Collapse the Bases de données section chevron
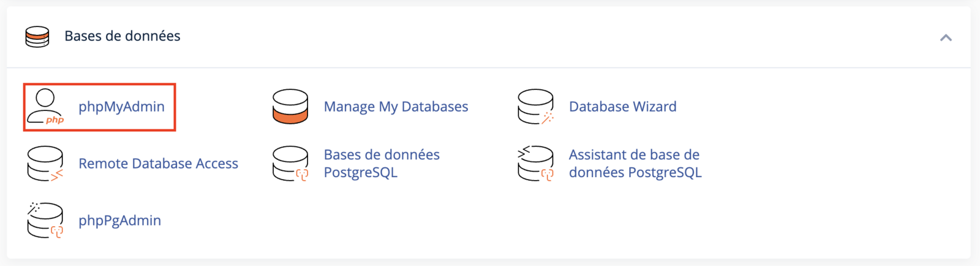The width and height of the screenshot is (980, 266). (946, 38)
